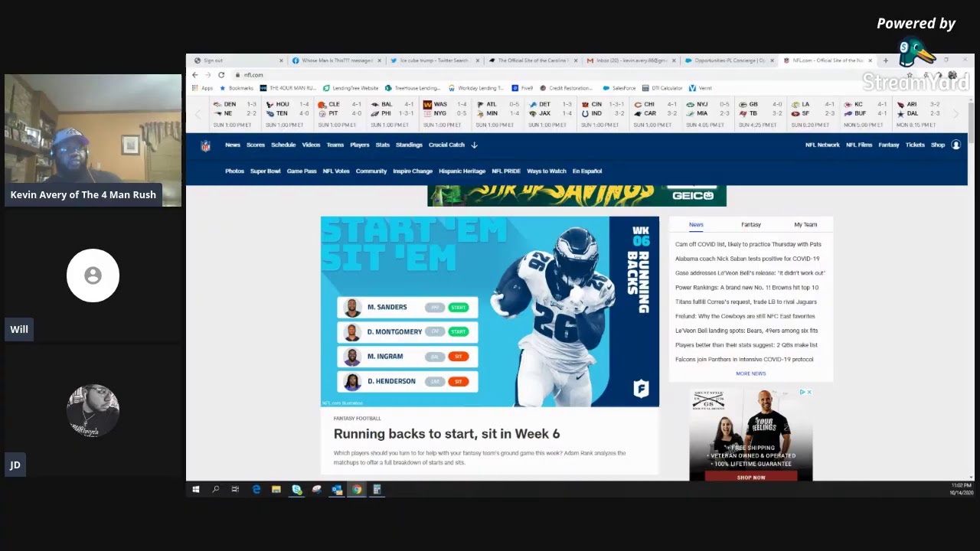Open a new browser tab
The height and width of the screenshot is (551, 980).
click(886, 60)
